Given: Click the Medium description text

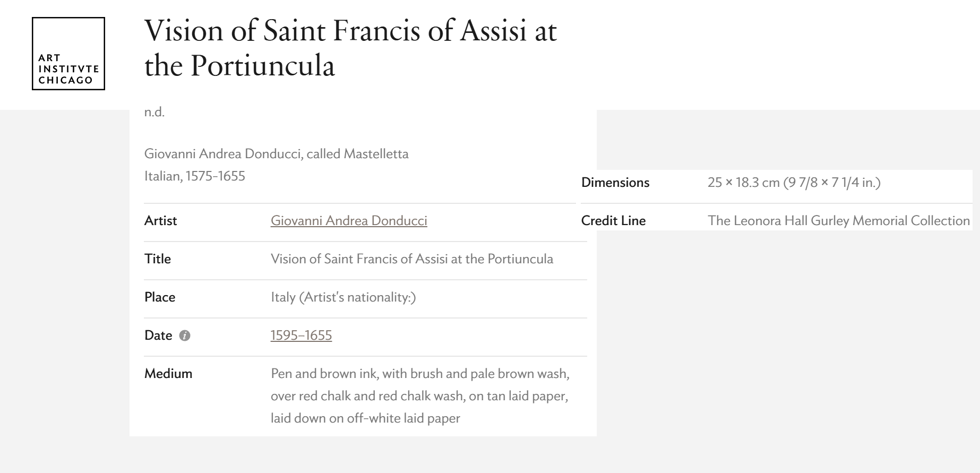Looking at the screenshot, I should coord(419,396).
